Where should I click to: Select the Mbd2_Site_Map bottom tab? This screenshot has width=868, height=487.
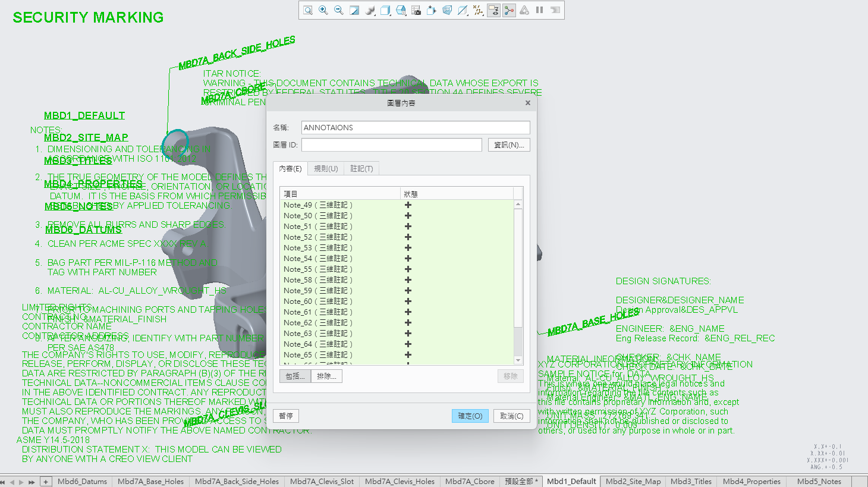coord(633,482)
